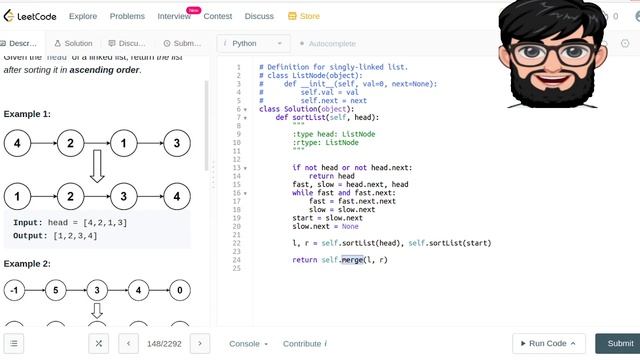Go to the next problem
This screenshot has width=640, height=360.
pos(200,343)
